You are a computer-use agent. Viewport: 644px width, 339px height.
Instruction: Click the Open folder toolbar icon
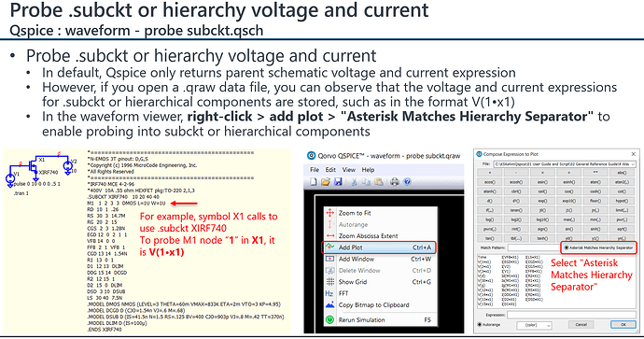(x=326, y=181)
